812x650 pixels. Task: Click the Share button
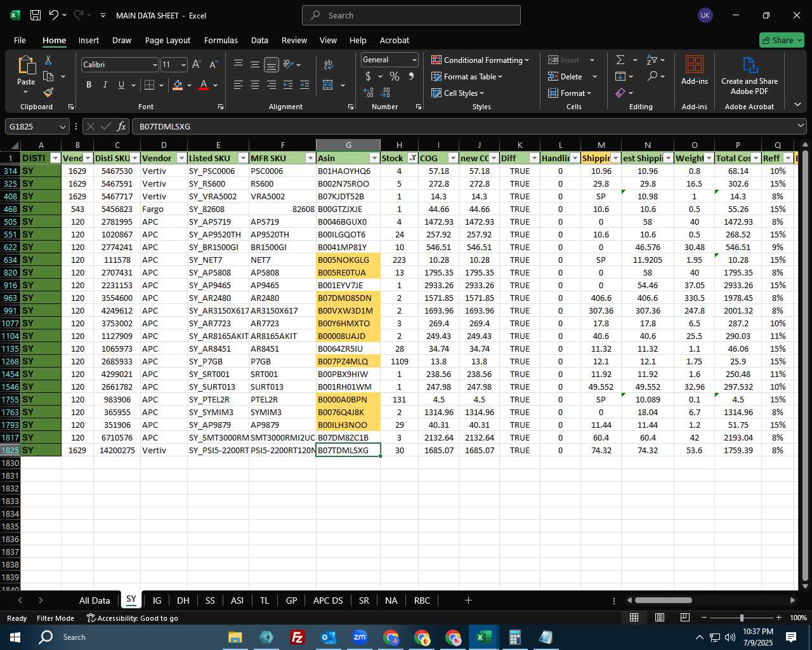(x=782, y=40)
